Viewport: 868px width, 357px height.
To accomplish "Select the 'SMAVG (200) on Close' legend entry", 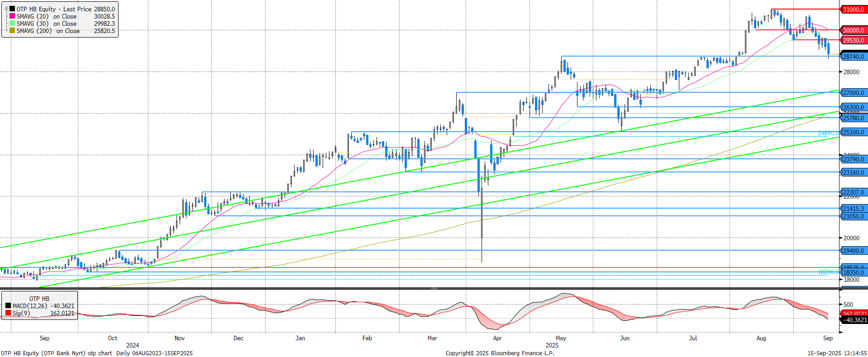I will click(48, 31).
